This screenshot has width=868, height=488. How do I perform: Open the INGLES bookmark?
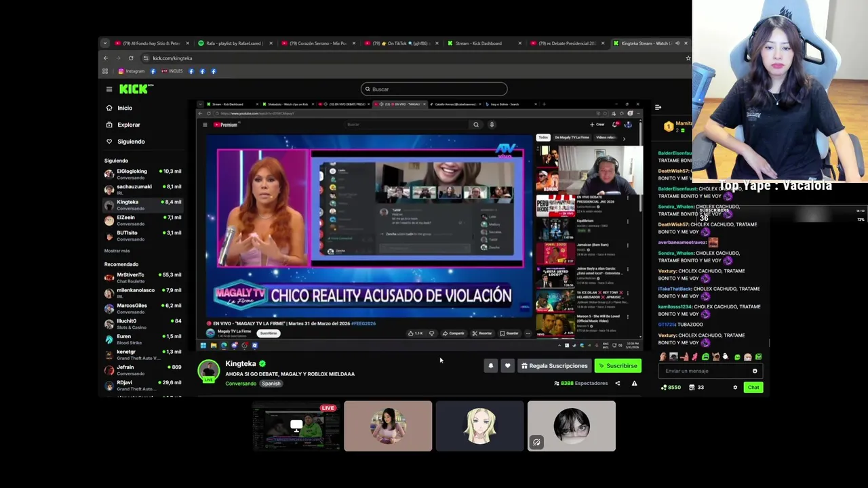click(172, 71)
